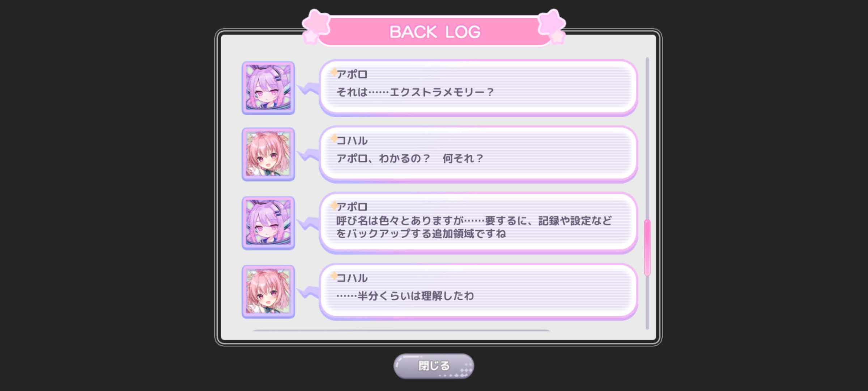Click the sparkle icon by the last コハル name
868x391 pixels.
point(334,276)
